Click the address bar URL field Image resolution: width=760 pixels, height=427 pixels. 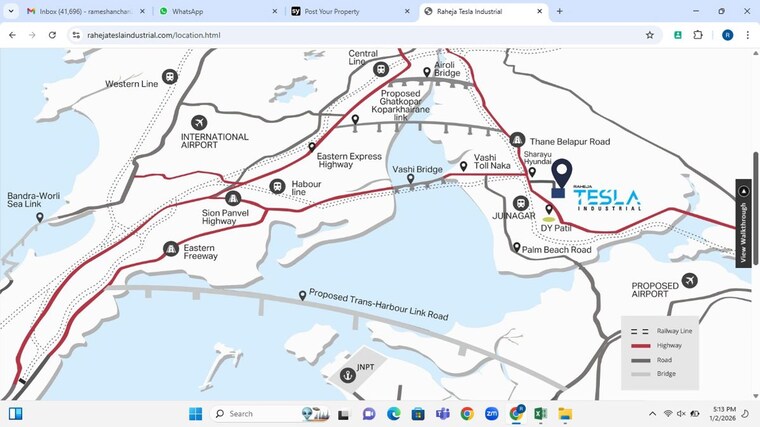(359, 35)
